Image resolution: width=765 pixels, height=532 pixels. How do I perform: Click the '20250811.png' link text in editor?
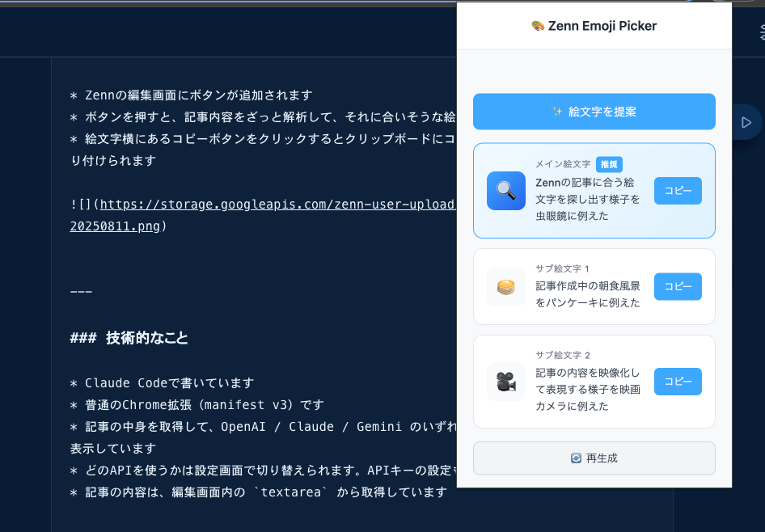(115, 226)
